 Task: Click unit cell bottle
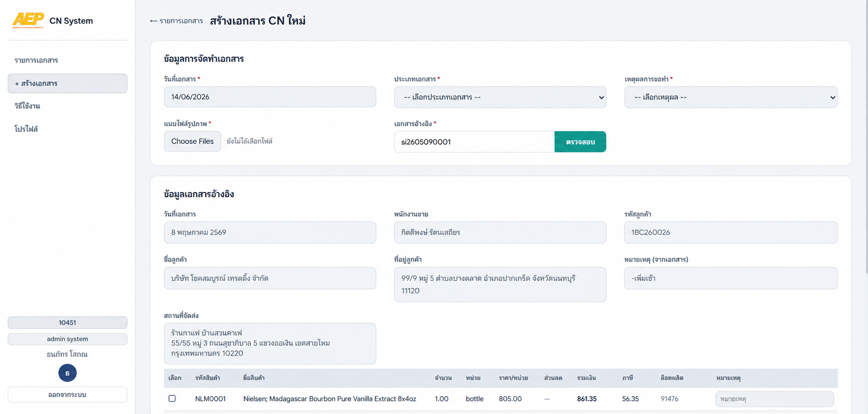[475, 399]
